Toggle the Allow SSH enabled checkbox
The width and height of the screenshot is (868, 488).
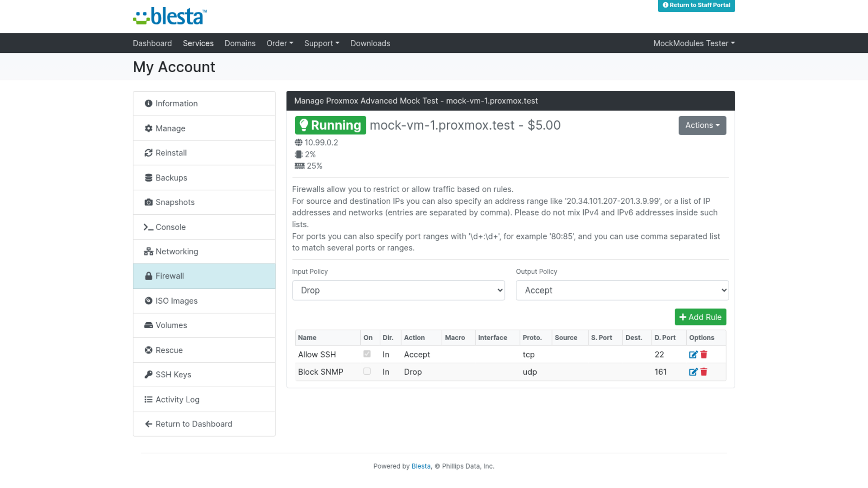click(x=367, y=354)
